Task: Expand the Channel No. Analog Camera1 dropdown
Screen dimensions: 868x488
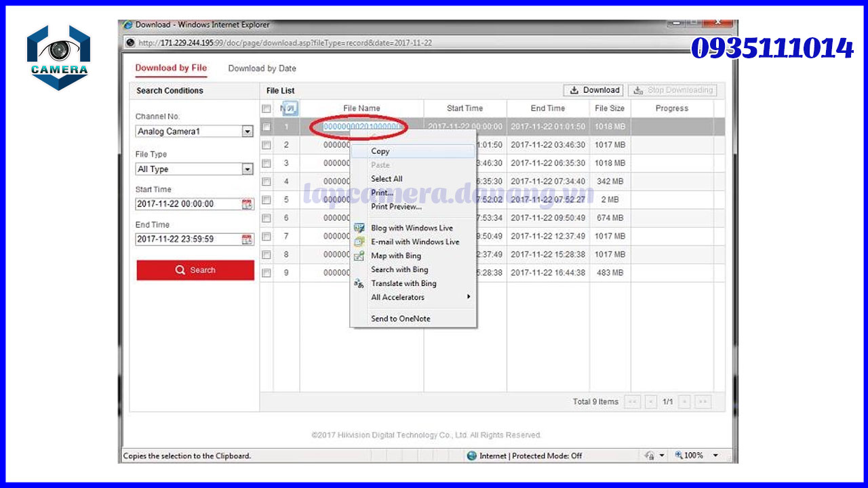Action: pyautogui.click(x=248, y=131)
